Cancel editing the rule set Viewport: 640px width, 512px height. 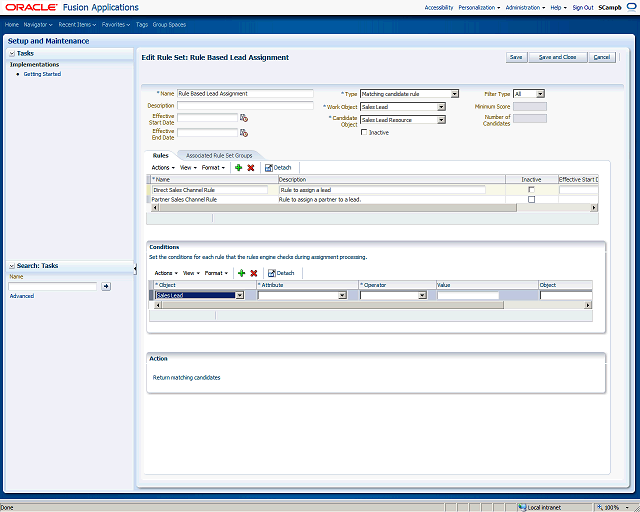(602, 57)
